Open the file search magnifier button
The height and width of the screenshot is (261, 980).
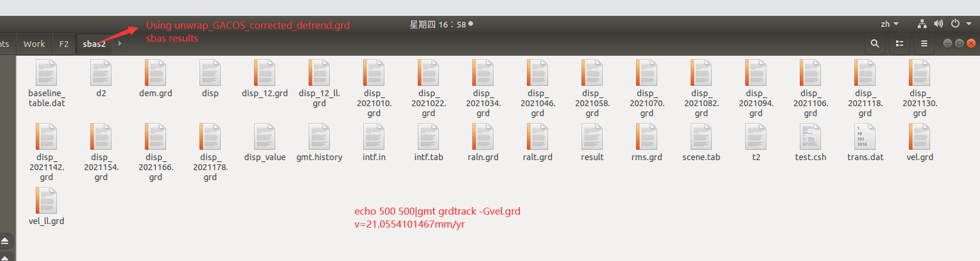coord(875,43)
